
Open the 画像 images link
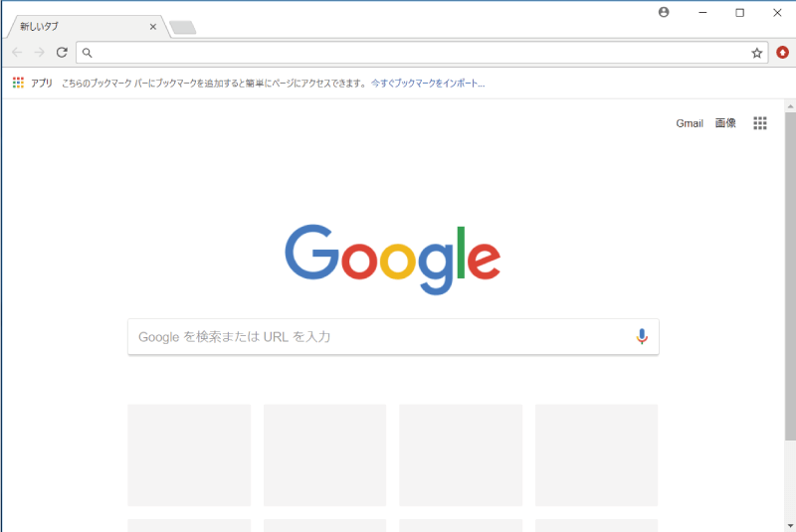(725, 123)
